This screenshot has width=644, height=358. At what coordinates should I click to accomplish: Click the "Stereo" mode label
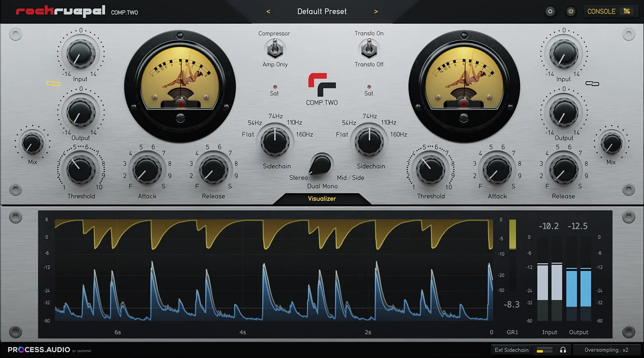[x=298, y=178]
